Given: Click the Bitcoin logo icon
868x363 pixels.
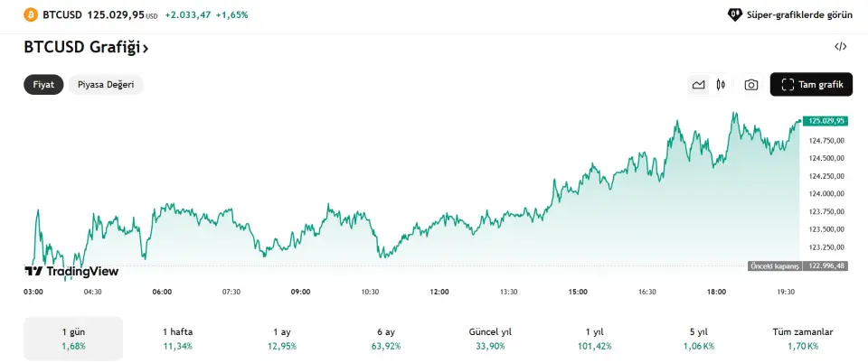Looking at the screenshot, I should [x=32, y=15].
